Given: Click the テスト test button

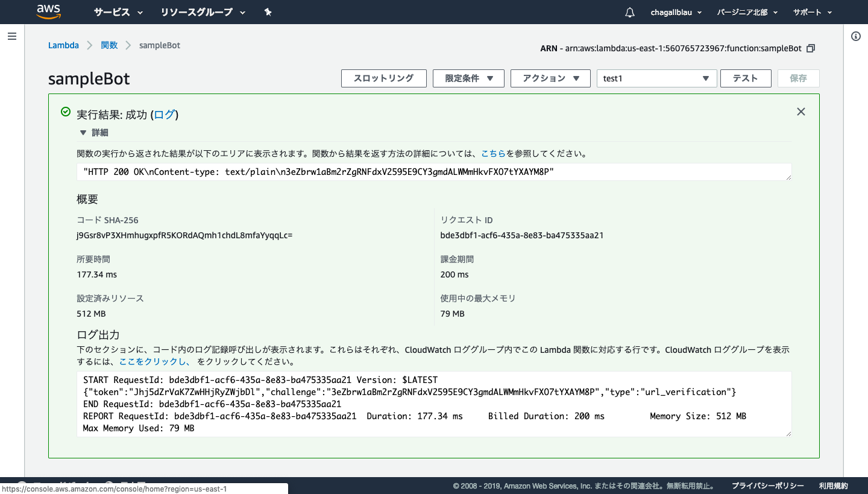Looking at the screenshot, I should tap(746, 78).
